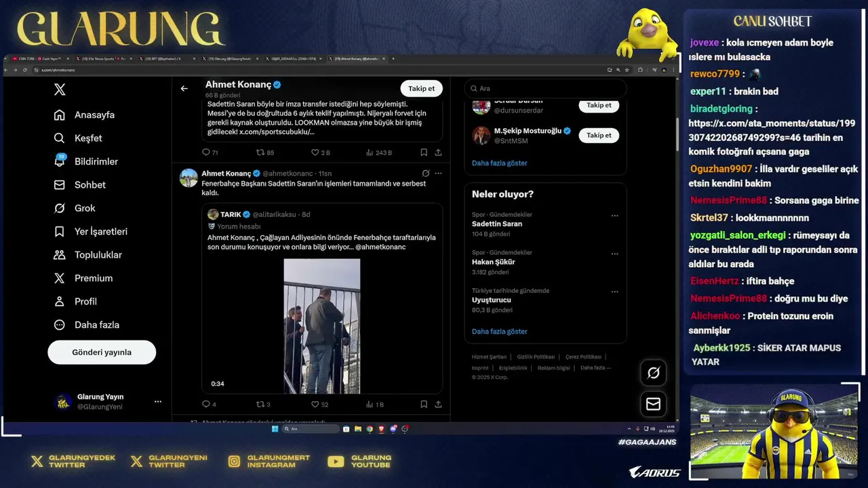This screenshot has width=868, height=488.
Task: Open Grok from the sidebar
Action: pos(75,208)
